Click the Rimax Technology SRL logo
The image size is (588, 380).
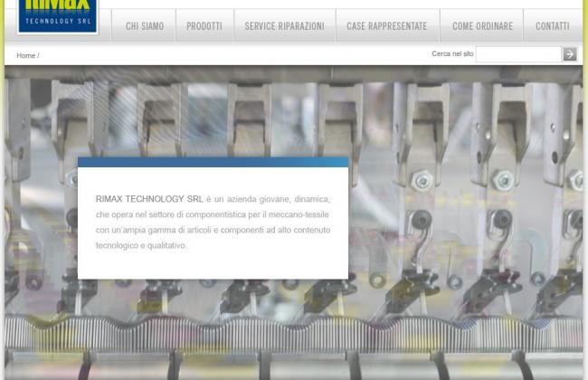coord(57,14)
